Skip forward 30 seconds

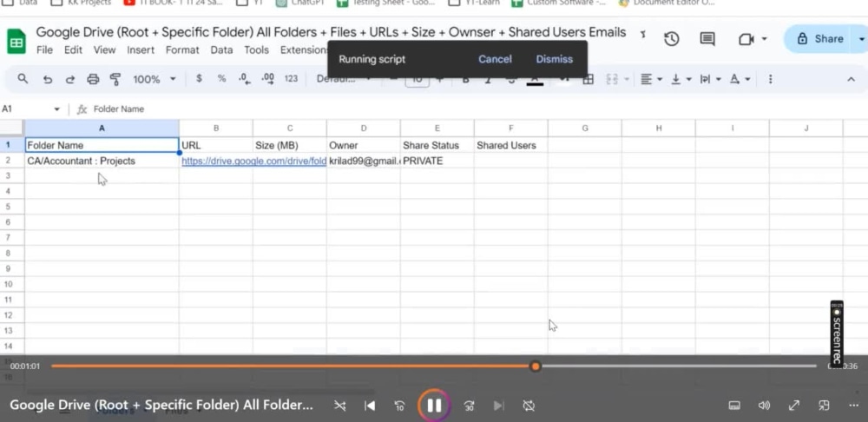(469, 406)
